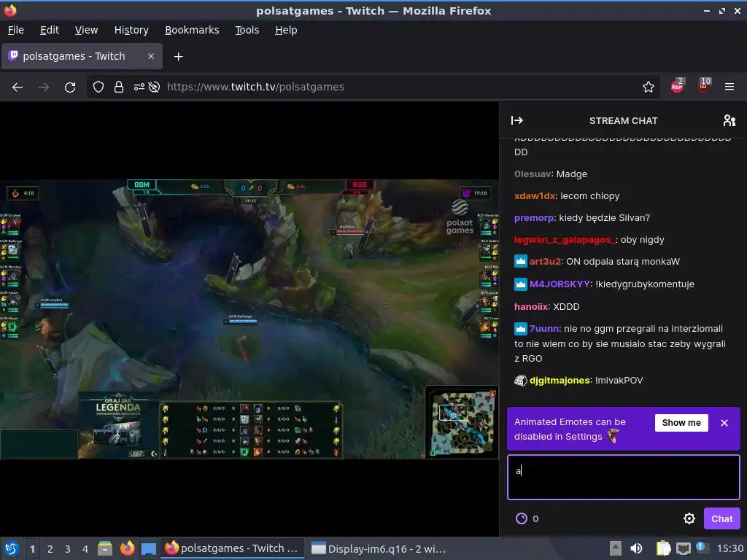Open the Help menu

[286, 30]
